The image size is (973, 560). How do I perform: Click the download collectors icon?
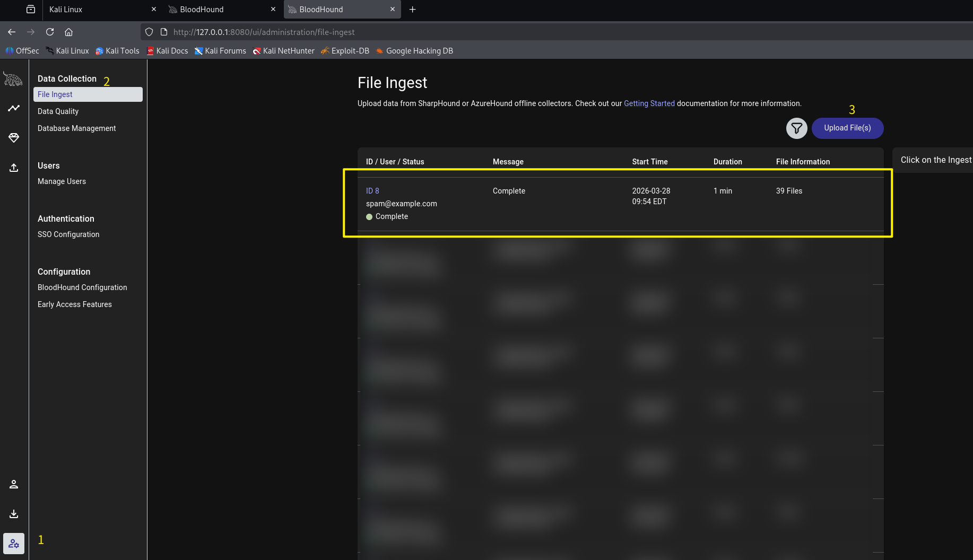click(x=14, y=514)
